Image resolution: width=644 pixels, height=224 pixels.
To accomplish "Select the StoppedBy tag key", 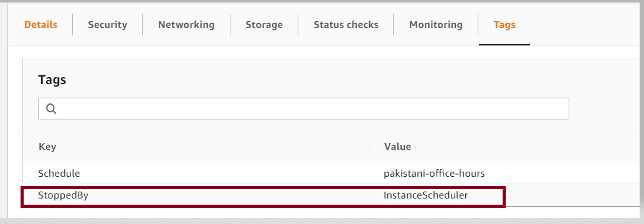I will [x=64, y=196].
